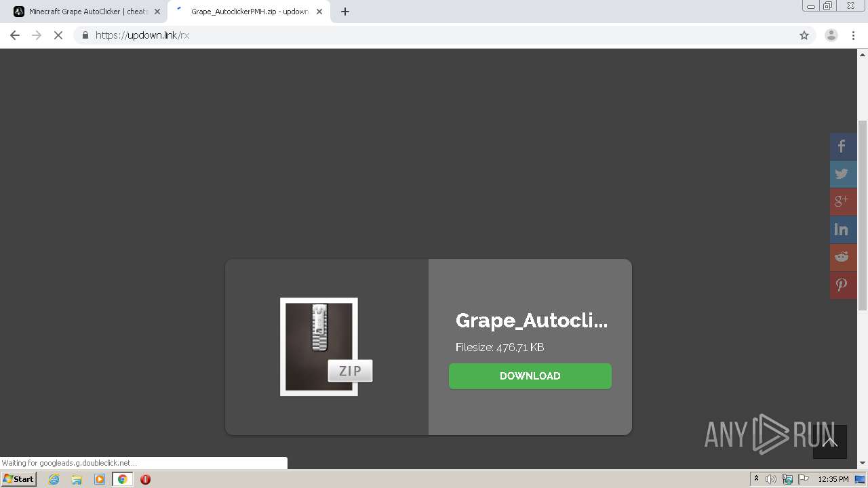Share on LinkedIn from the sidebar

[x=843, y=230]
